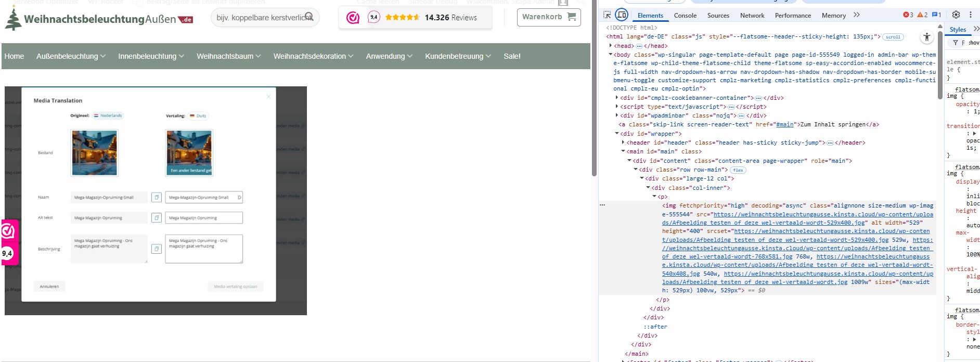
Task: Switch to the Console tab
Action: coord(685,16)
